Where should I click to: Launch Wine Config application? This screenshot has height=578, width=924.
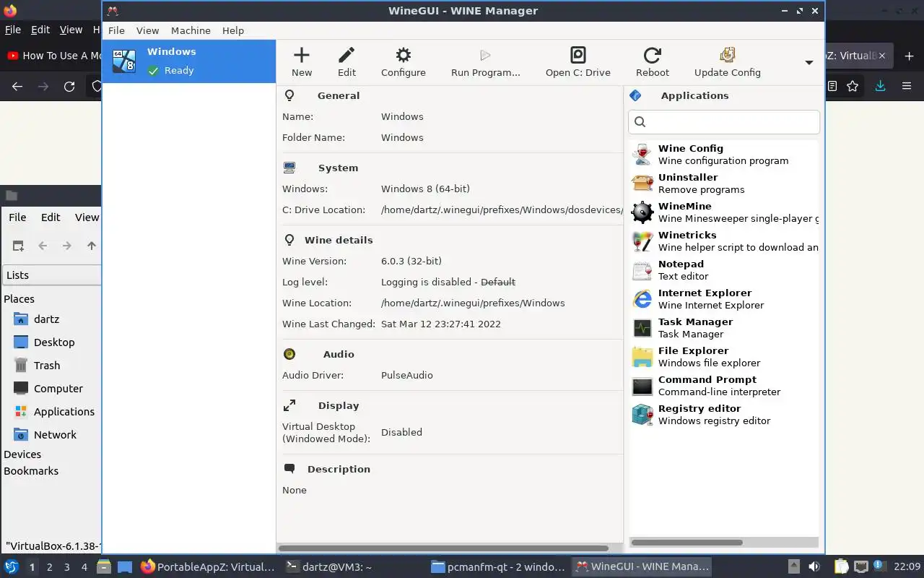725,154
